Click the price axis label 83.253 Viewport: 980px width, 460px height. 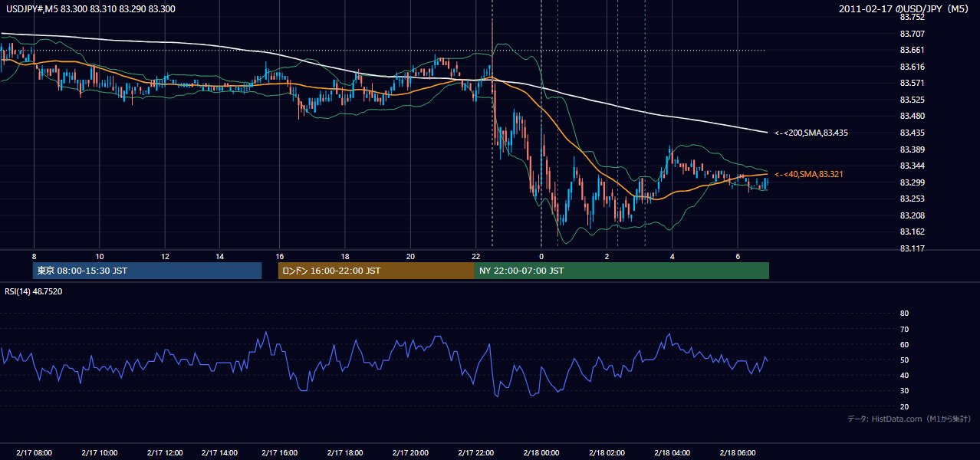pos(911,199)
